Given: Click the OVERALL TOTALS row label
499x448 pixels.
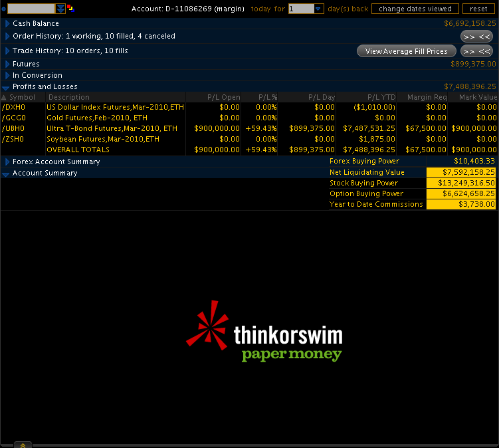Looking at the screenshot, I should [x=78, y=150].
